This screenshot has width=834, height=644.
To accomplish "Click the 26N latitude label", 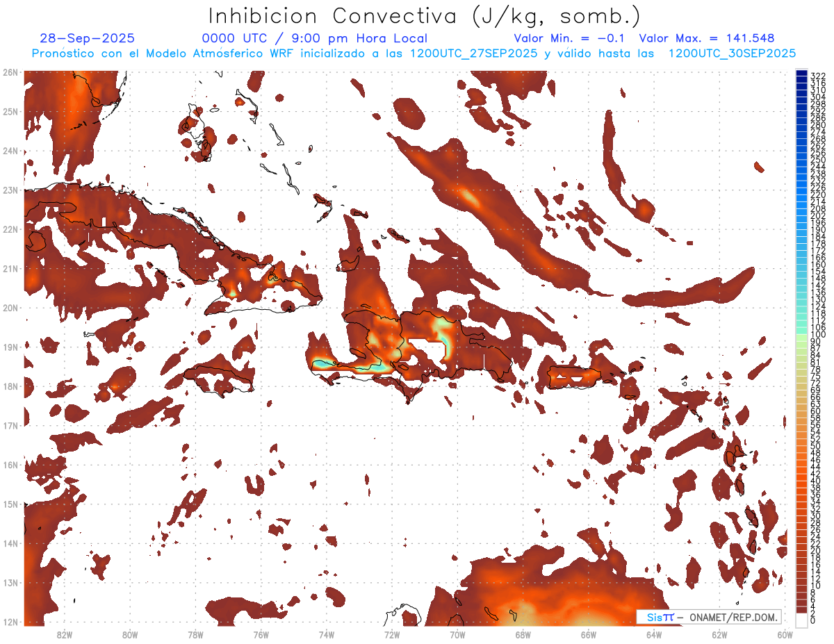I will point(10,72).
